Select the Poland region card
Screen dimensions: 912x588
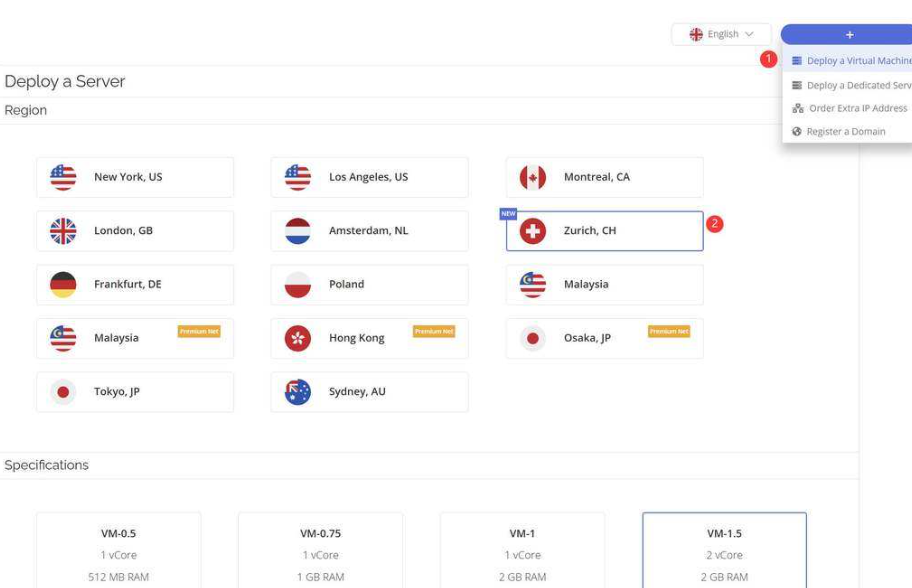369,284
